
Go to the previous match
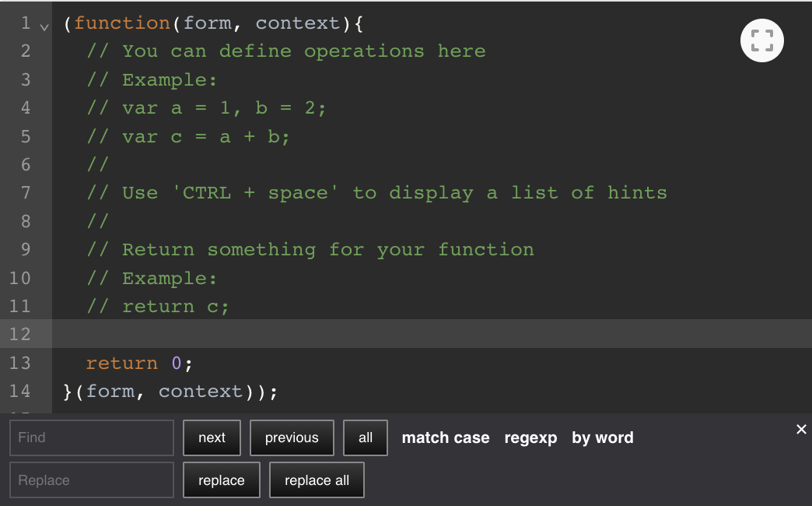coord(292,437)
